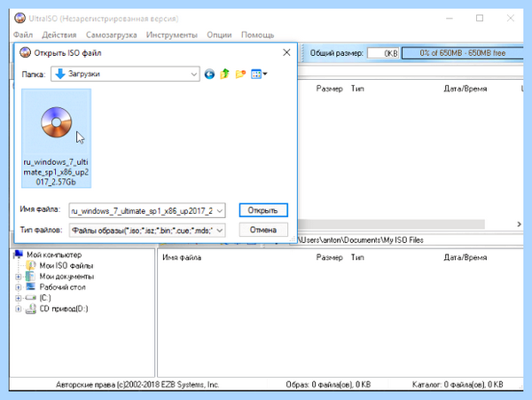The image size is (532, 400).
Task: Click the Имя файла text field
Action: click(143, 211)
